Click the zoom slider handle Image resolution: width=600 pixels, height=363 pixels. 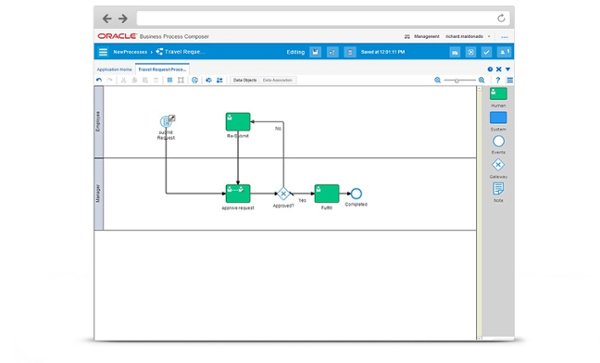pos(457,80)
